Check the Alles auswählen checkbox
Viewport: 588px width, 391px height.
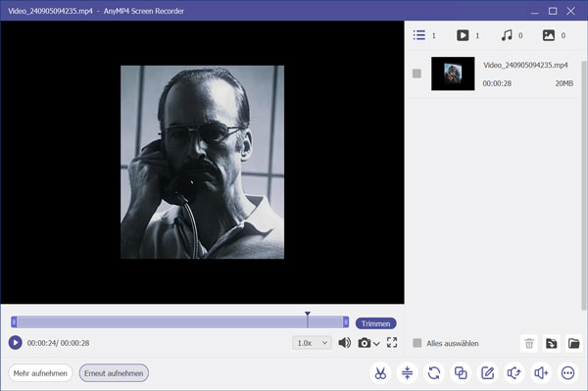[x=417, y=343]
